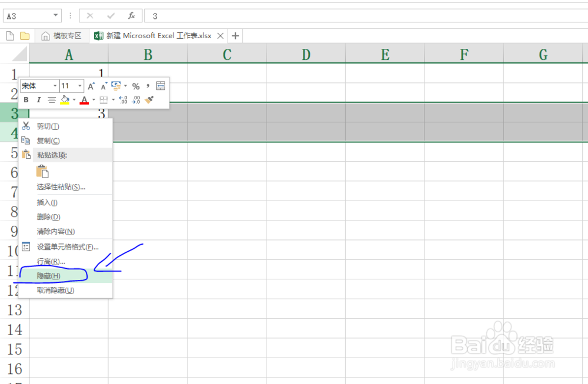This screenshot has width=588, height=384.
Task: Choose 行高(R)... from the context menu
Action: (x=65, y=261)
